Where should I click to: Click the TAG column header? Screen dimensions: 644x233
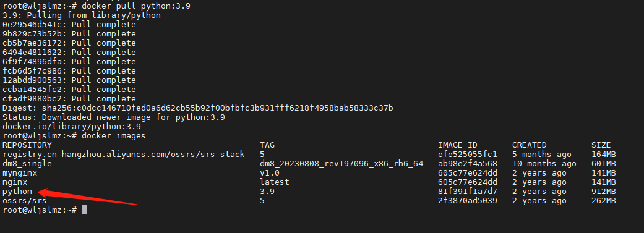click(x=267, y=145)
